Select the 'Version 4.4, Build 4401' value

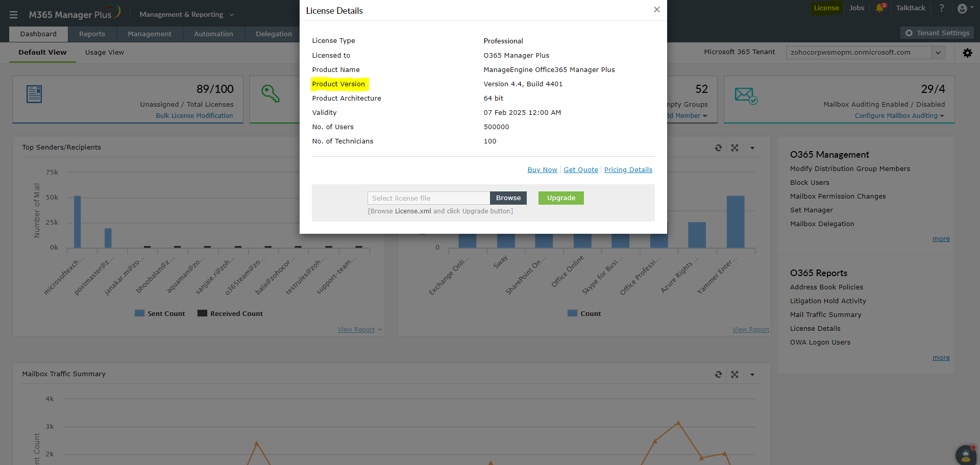[523, 84]
